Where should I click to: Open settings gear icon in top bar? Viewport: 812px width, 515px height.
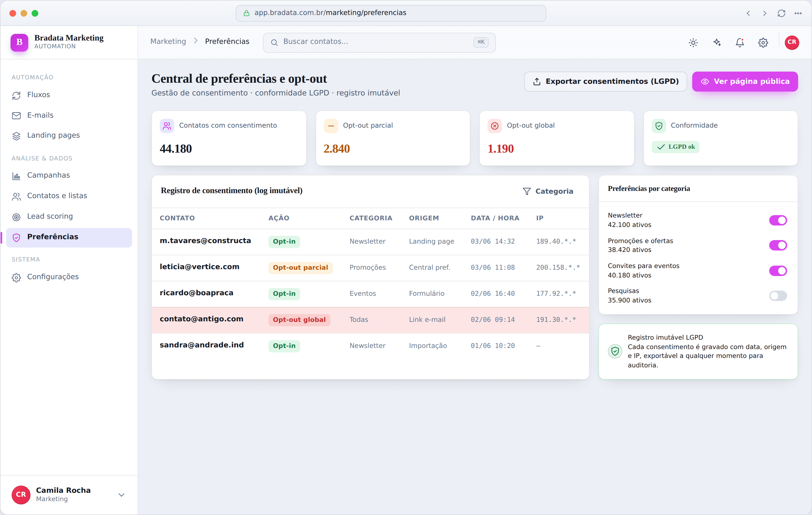763,42
